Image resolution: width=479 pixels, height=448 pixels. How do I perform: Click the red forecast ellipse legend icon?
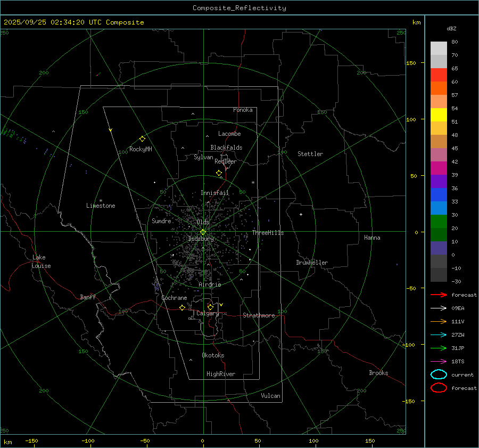click(439, 388)
